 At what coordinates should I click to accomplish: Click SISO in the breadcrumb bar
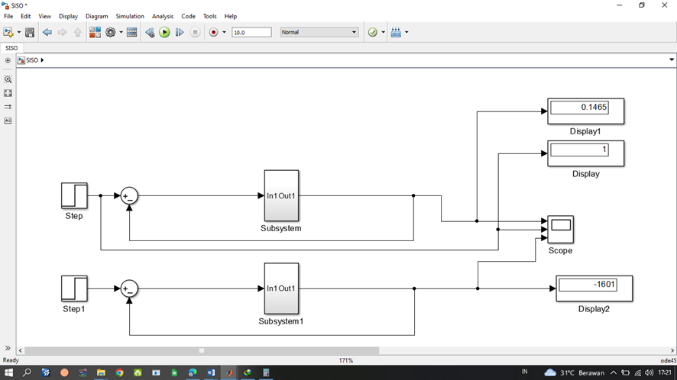[x=32, y=60]
